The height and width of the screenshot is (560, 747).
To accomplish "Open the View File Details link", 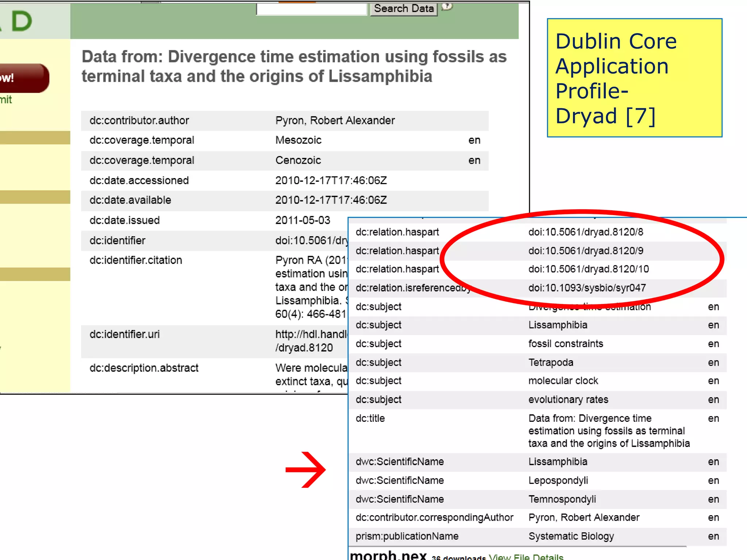I will (526, 557).
